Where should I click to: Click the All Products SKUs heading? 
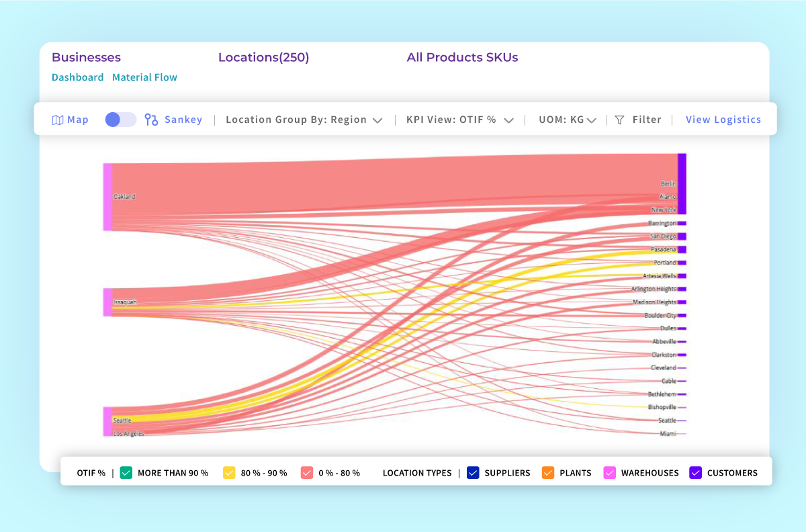click(x=462, y=57)
